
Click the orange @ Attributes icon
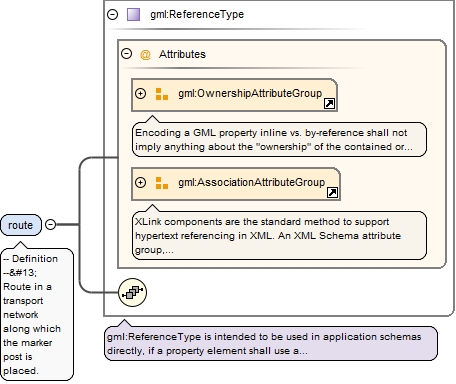coord(145,54)
